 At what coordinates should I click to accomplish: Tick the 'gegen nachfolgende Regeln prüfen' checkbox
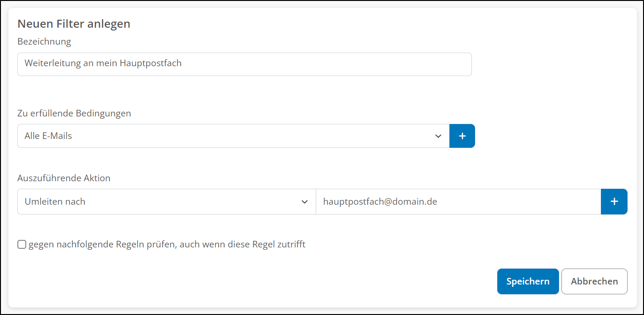click(x=22, y=244)
